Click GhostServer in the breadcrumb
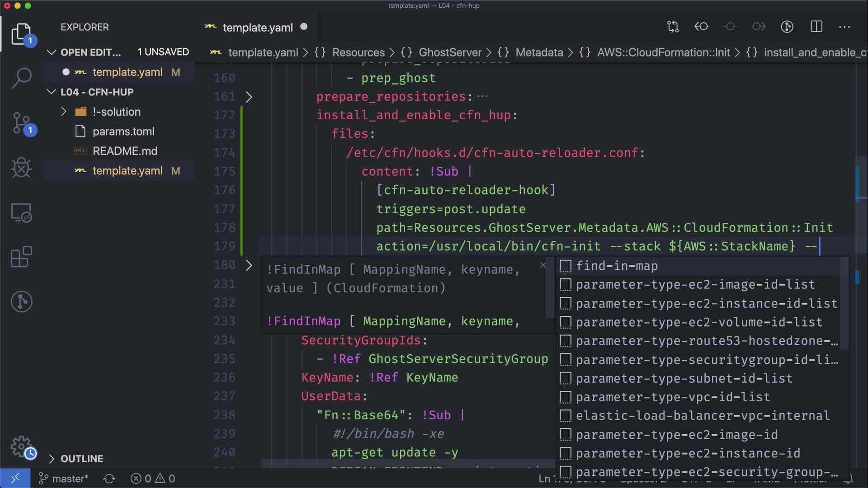This screenshot has width=868, height=488. click(450, 52)
